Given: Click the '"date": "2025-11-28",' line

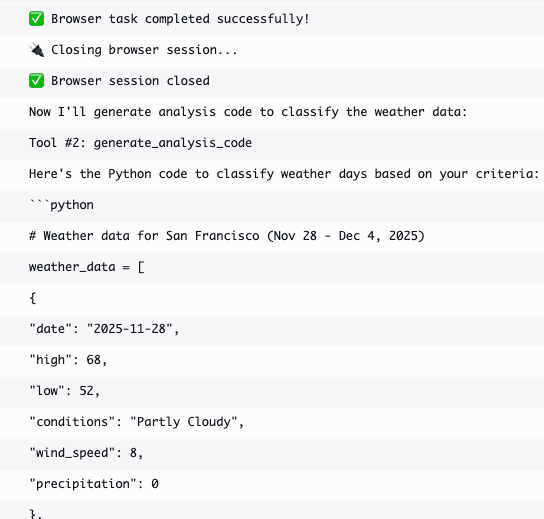Looking at the screenshot, I should click(104, 329).
